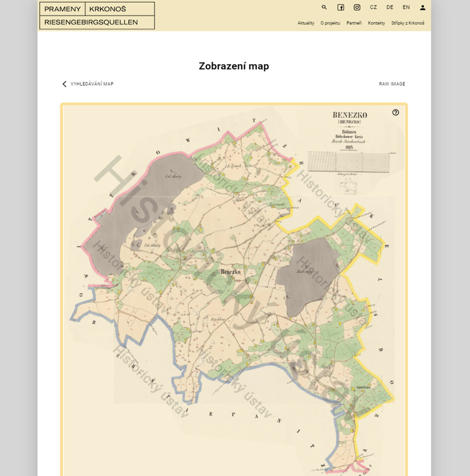The height and width of the screenshot is (476, 470).
Task: Go back using the left chevron arrow
Action: point(64,84)
